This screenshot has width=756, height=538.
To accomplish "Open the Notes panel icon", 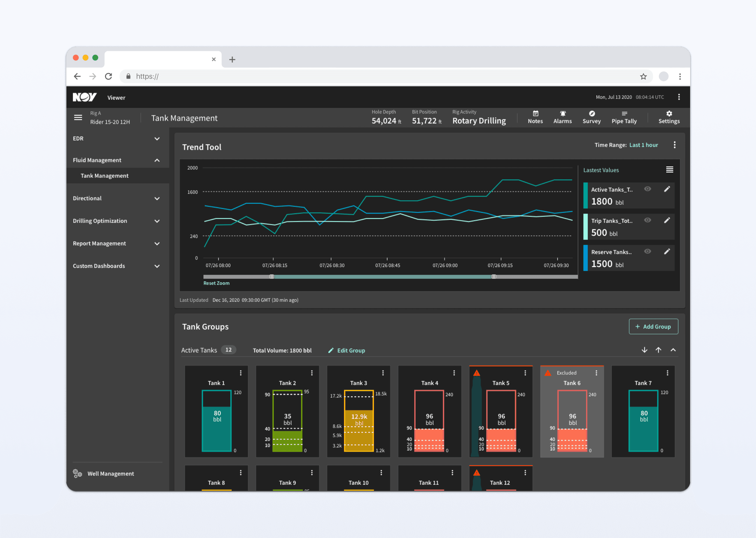I will pyautogui.click(x=535, y=114).
